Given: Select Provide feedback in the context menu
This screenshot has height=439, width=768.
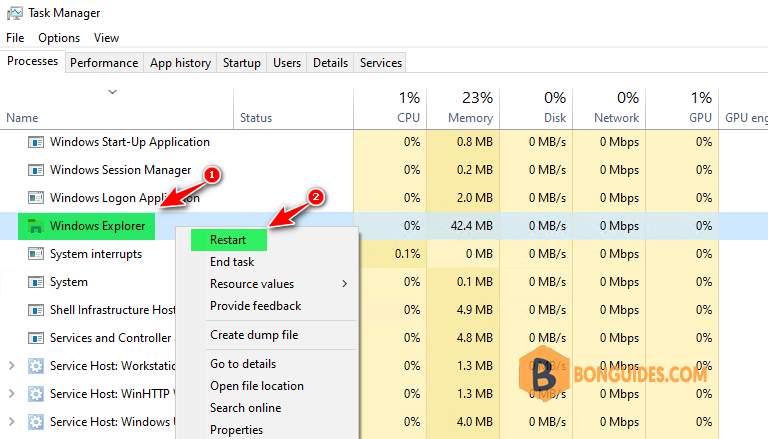Looking at the screenshot, I should [256, 306].
